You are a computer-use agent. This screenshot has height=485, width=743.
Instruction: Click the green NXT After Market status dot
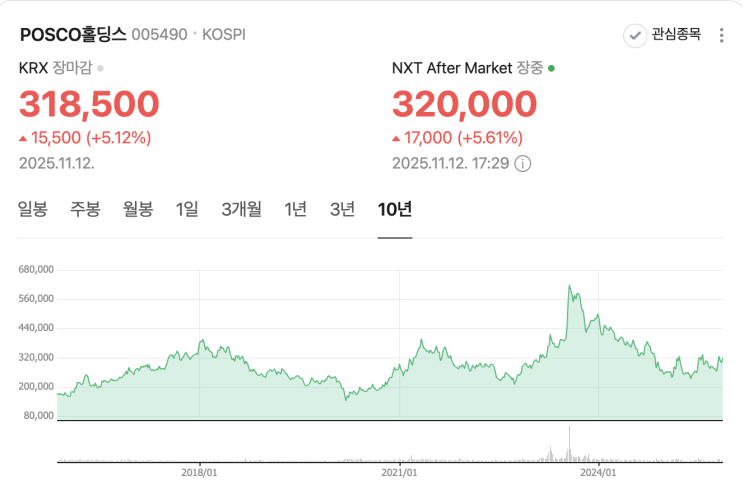[x=551, y=69]
